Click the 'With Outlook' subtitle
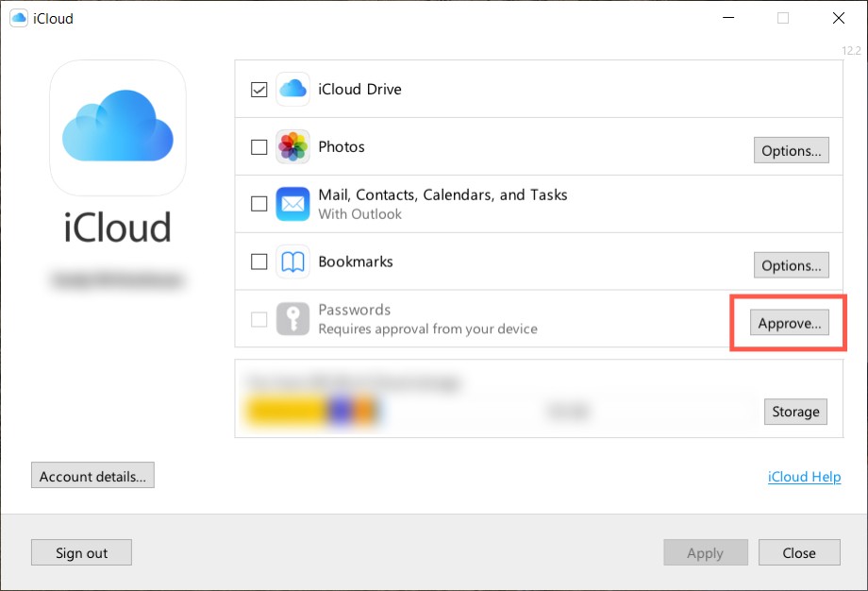 click(359, 213)
